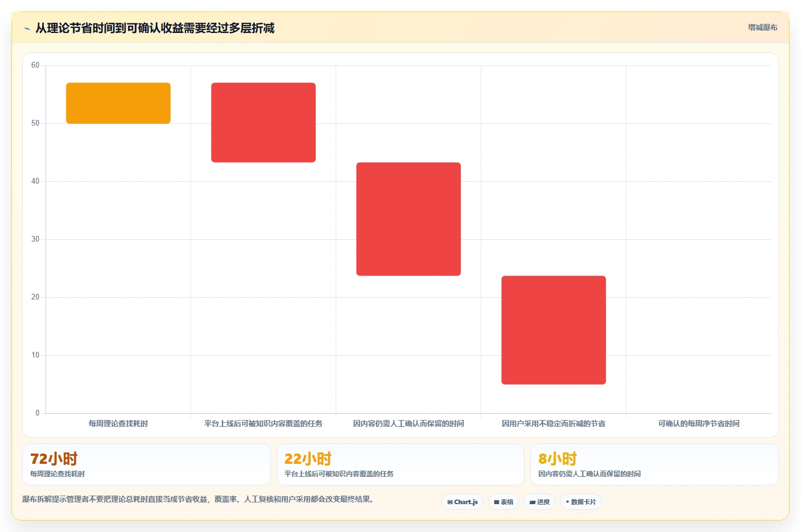Click the y-axis value 20

point(35,297)
